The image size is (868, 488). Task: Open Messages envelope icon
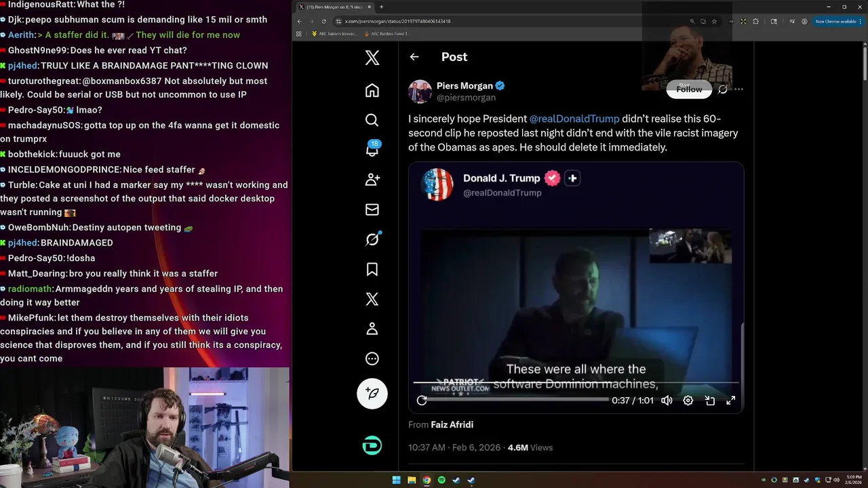coord(372,209)
